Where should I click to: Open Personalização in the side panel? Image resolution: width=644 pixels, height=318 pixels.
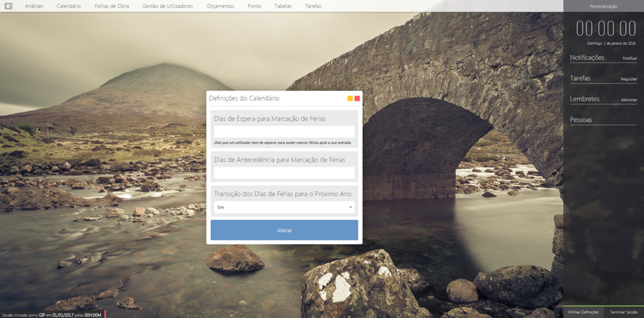click(603, 6)
